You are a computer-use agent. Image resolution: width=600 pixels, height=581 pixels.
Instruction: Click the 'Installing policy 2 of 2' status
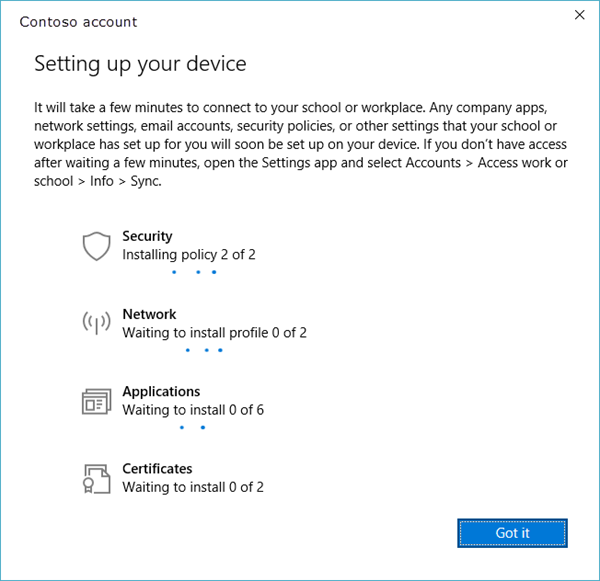click(x=189, y=255)
